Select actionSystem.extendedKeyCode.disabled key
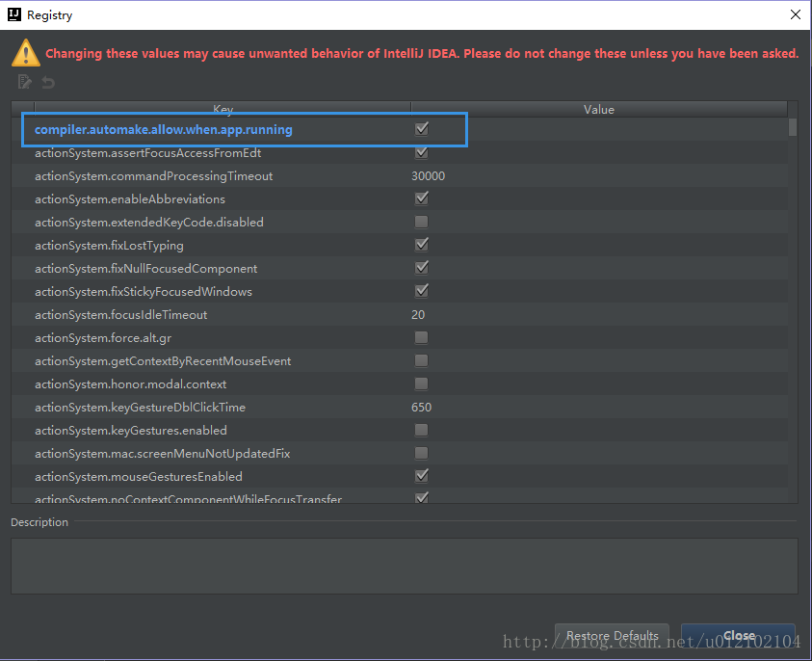 (x=149, y=223)
